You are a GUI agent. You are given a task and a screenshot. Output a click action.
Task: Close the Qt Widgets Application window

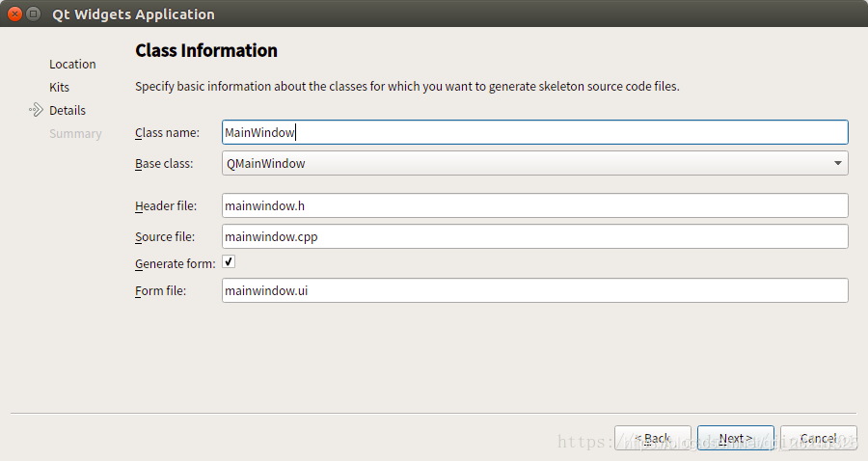tap(14, 14)
